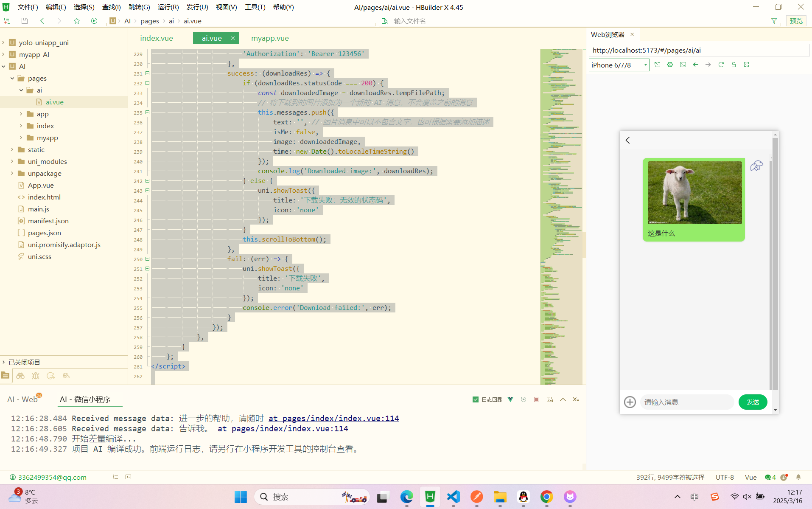Open web browser preview settings gear
The width and height of the screenshot is (812, 509).
[x=670, y=65]
